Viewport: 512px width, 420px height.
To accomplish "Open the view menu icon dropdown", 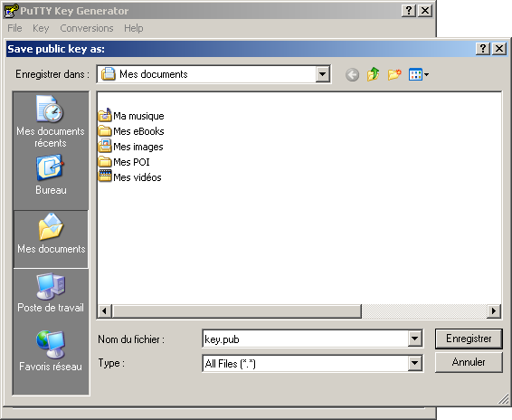I will 419,74.
